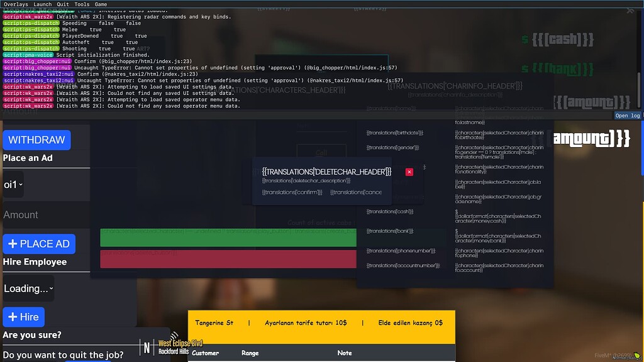Click the "Hire Employee" heading
This screenshot has width=644, height=362.
(35, 262)
